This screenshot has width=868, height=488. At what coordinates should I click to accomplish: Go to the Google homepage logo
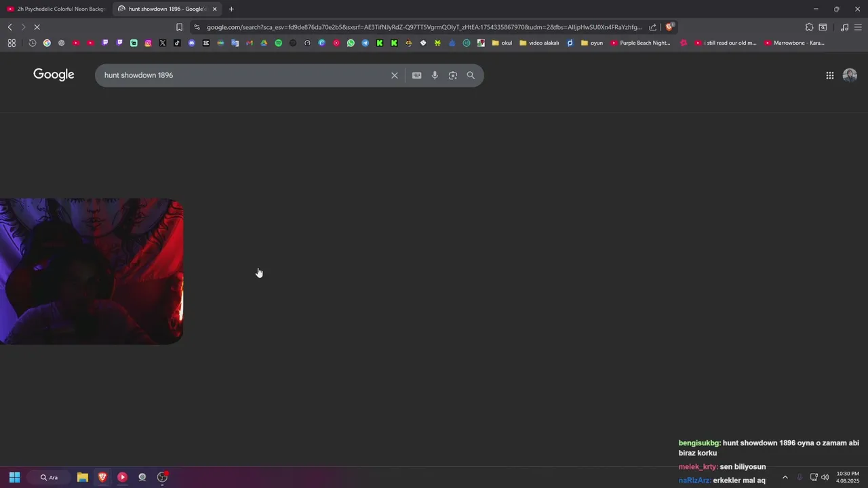(54, 75)
